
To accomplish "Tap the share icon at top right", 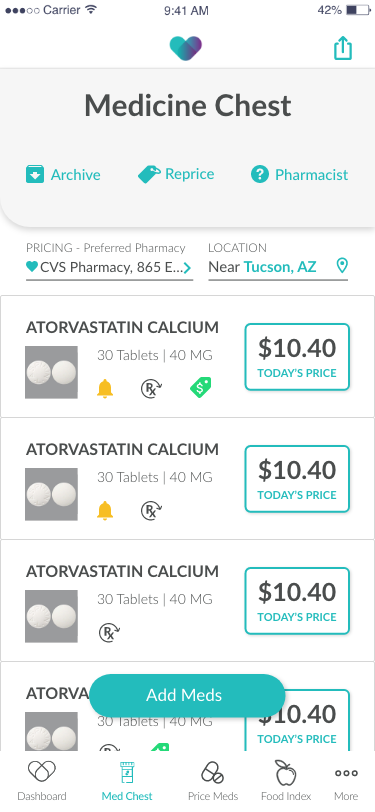I will point(343,49).
